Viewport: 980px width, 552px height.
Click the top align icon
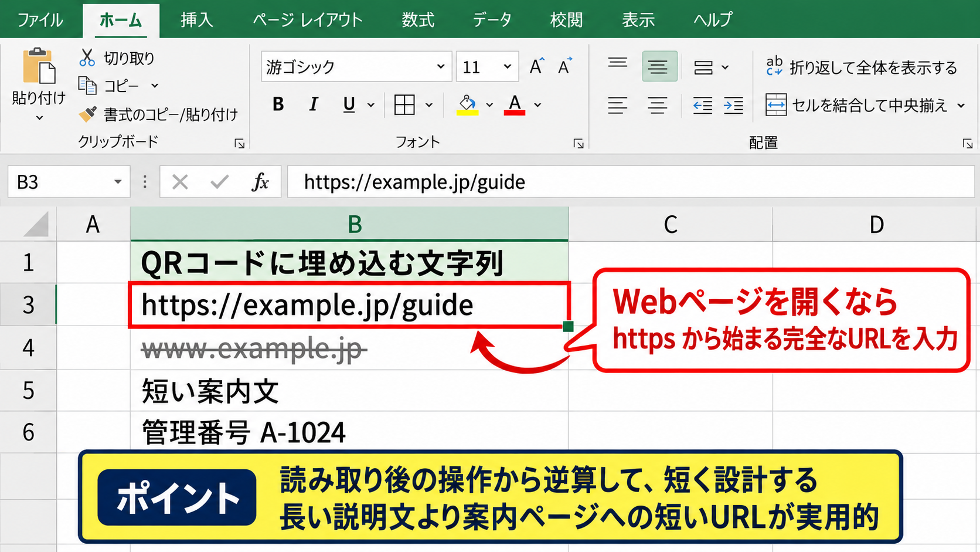click(617, 63)
